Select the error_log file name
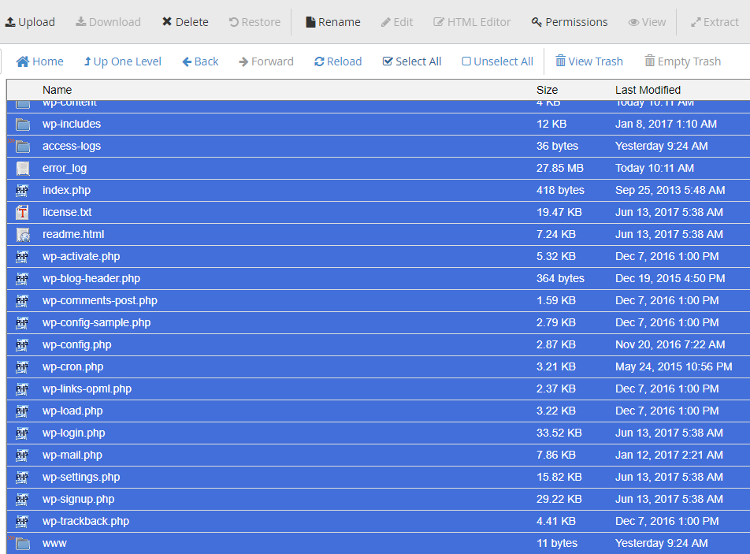 (x=65, y=168)
